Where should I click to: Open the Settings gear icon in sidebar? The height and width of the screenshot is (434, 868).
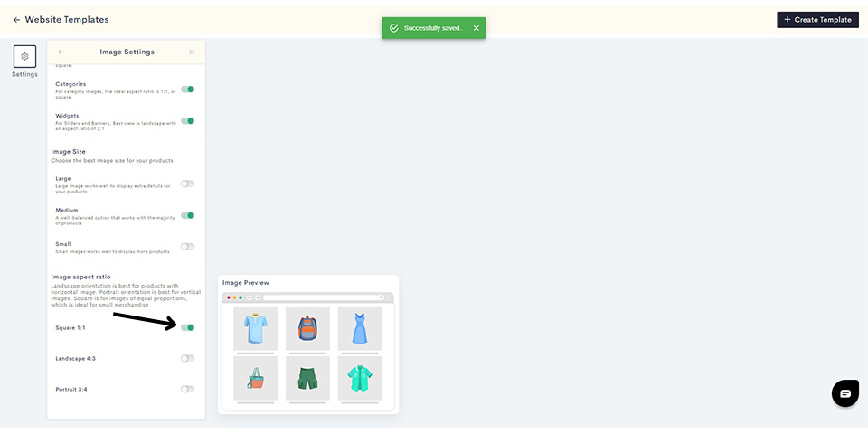[25, 56]
